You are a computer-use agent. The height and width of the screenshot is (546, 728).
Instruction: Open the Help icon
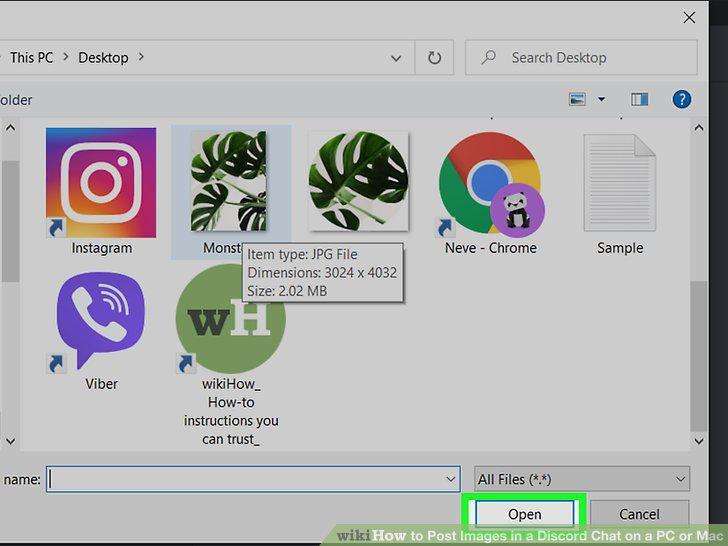pyautogui.click(x=682, y=99)
